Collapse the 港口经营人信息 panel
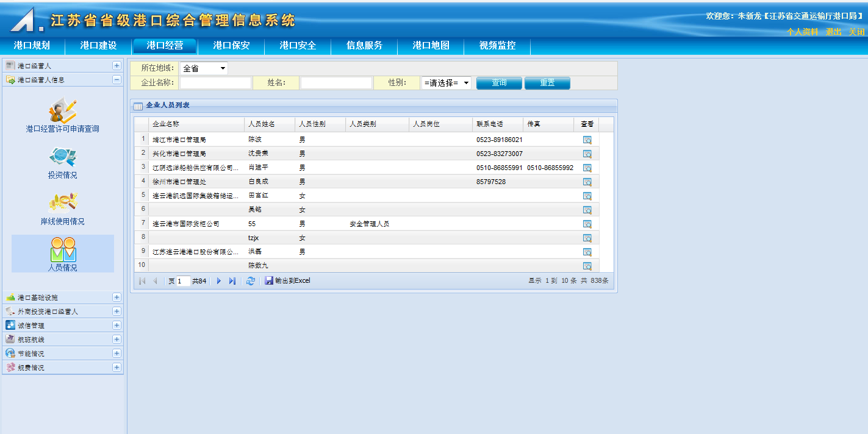Screen dimensions: 868x434 pos(117,79)
